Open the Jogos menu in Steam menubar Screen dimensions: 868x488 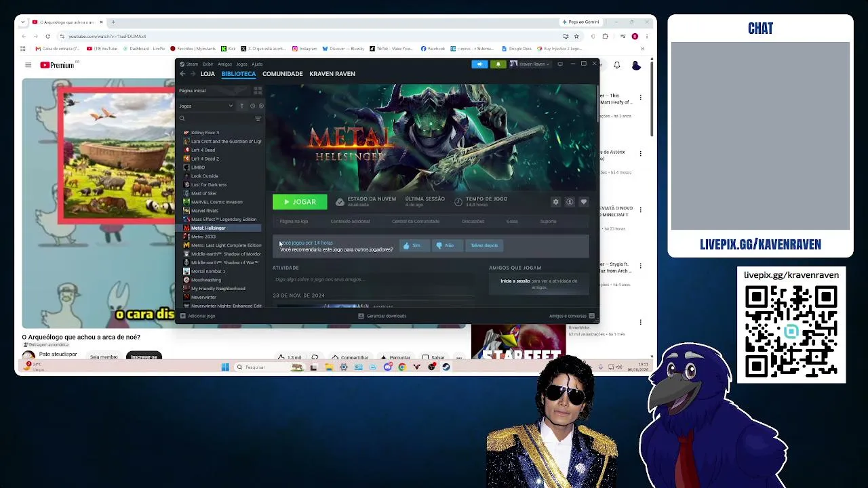click(241, 64)
